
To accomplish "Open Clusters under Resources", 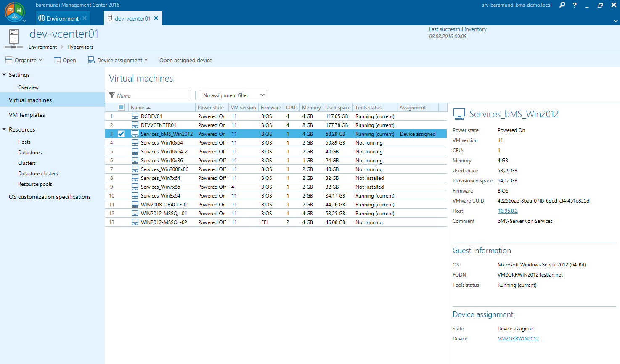I will 27,163.
